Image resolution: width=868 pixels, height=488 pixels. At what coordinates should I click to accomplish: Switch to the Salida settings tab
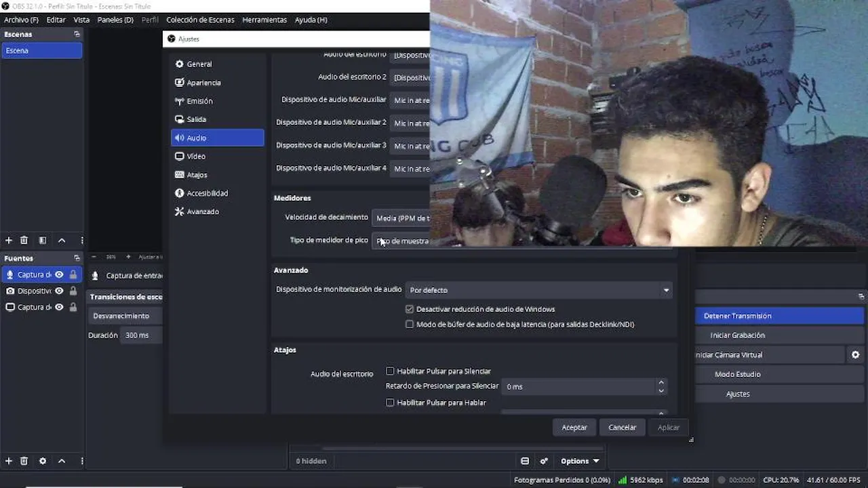point(218,119)
